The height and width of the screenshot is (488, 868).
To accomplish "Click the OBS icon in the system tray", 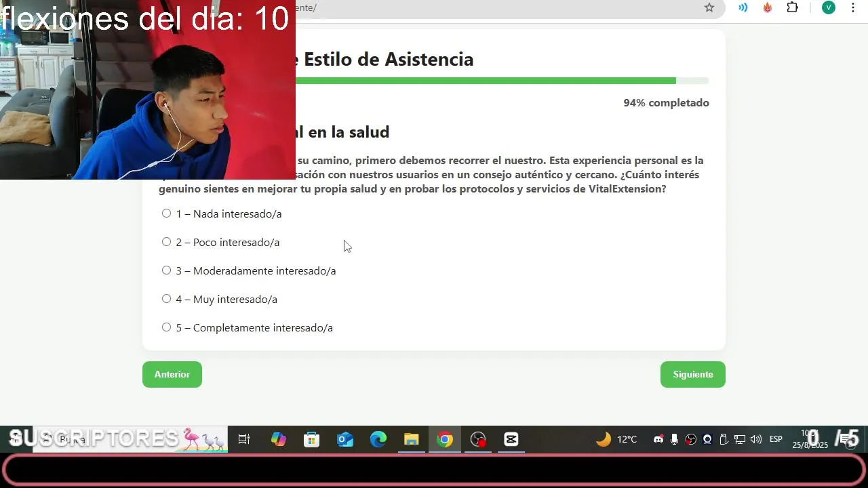I will [691, 439].
